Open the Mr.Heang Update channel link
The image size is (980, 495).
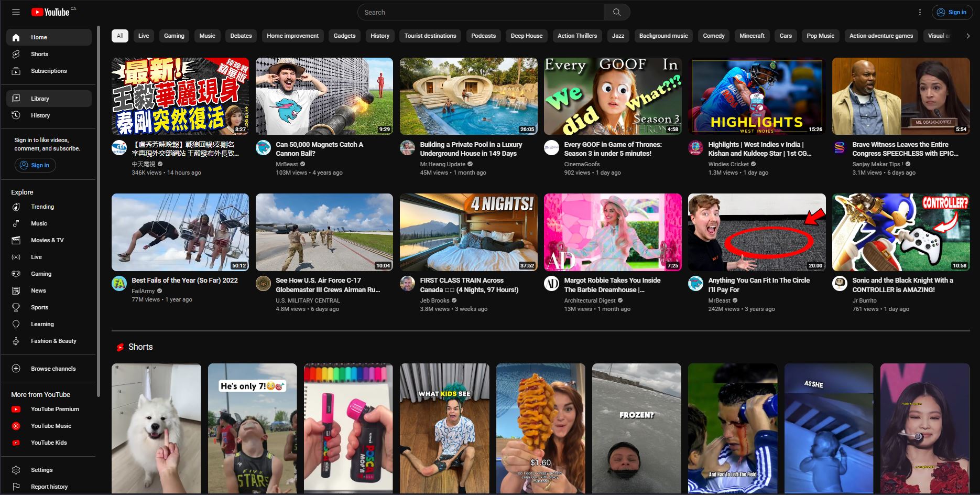(443, 164)
